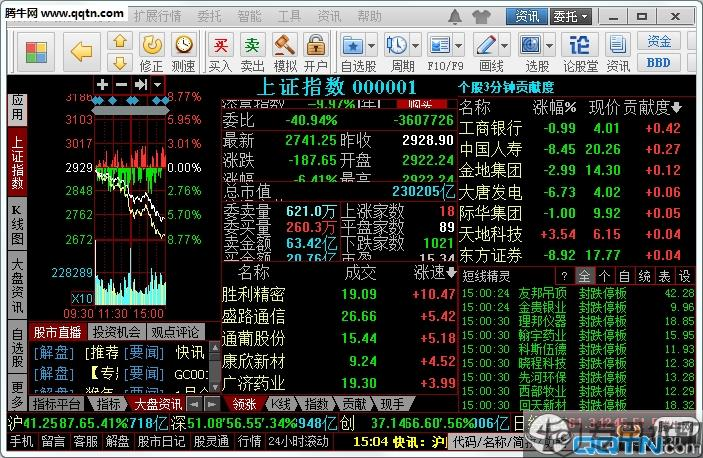Image resolution: width=703 pixels, height=458 pixels.
Task: Open the 委托 dropdown in title bar
Action: (570, 17)
